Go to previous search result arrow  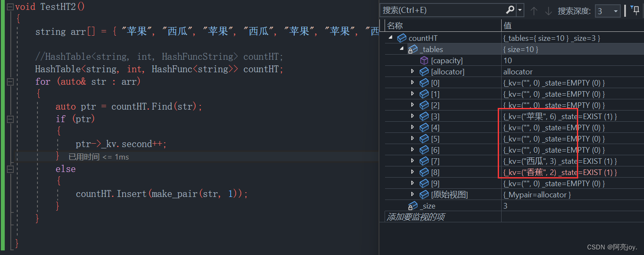[x=534, y=11]
